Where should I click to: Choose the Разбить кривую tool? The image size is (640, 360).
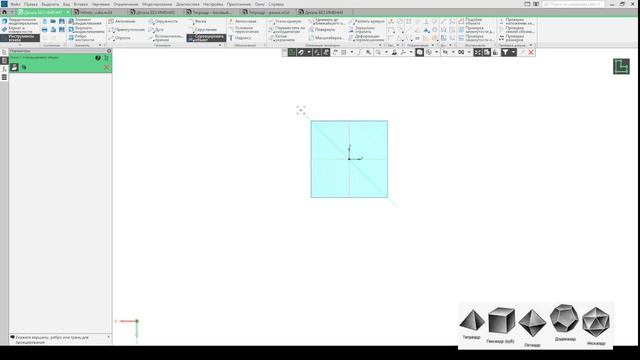coord(367,21)
